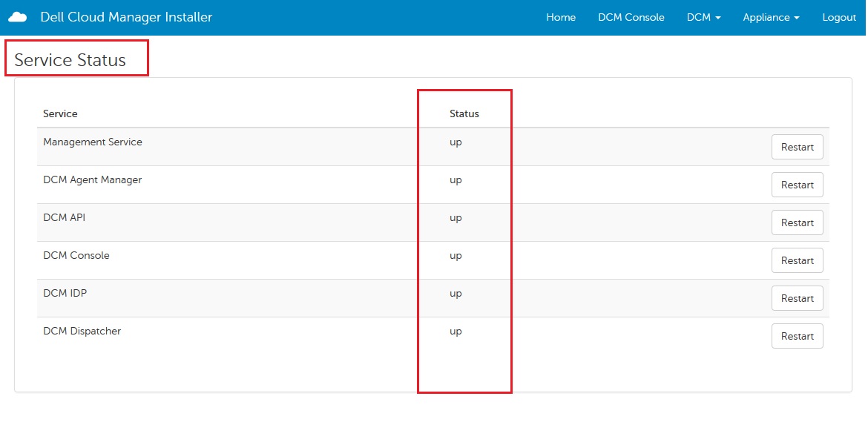Viewport: 868px width, 422px height.
Task: Click the cloud logo icon
Action: [18, 18]
